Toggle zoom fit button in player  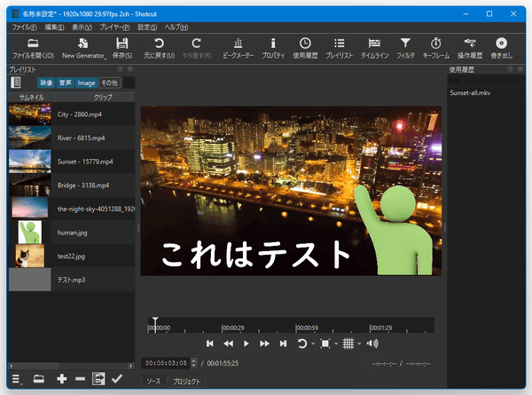[x=325, y=344]
